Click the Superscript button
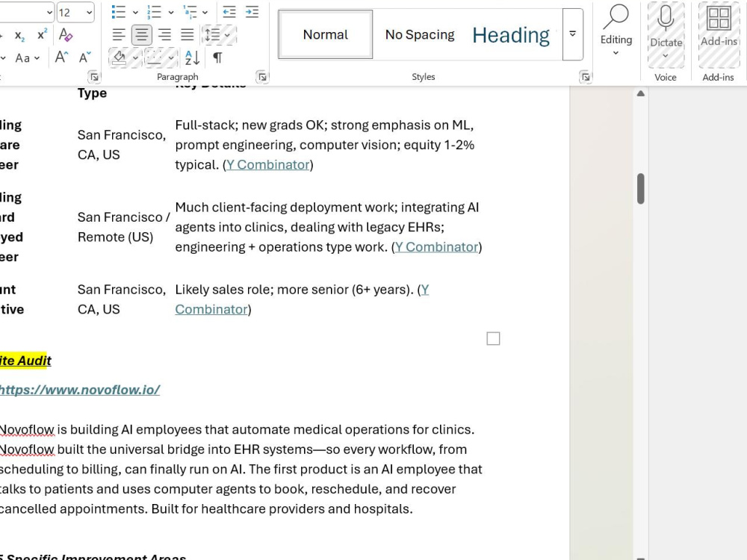 42,35
